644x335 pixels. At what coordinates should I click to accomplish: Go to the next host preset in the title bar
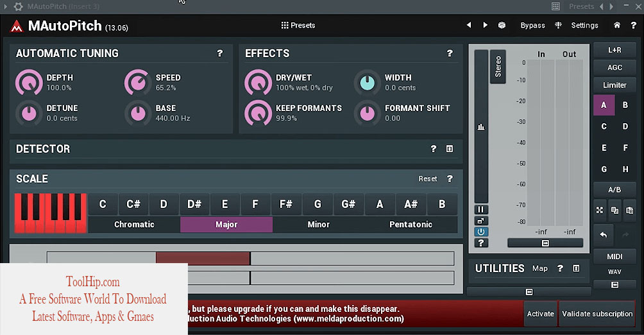[611, 6]
